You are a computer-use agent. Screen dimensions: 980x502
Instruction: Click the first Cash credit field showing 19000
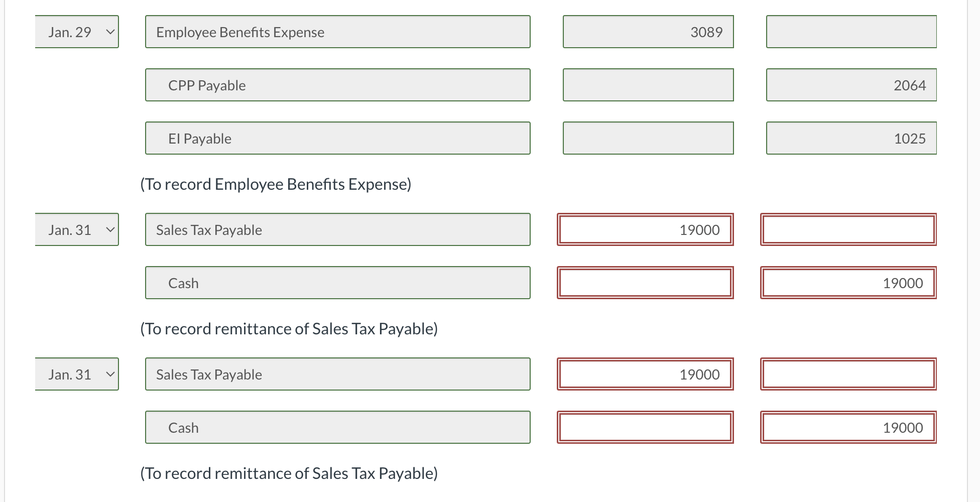[x=847, y=283]
